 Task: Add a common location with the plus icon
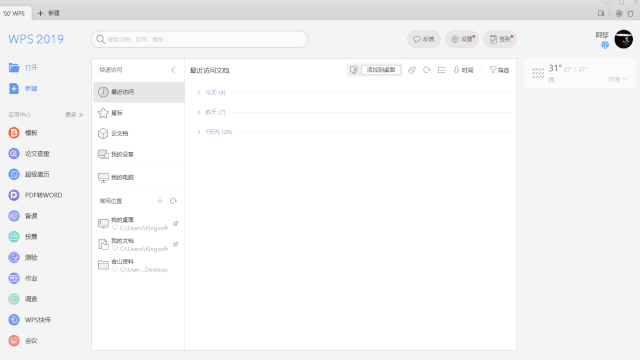coord(160,201)
